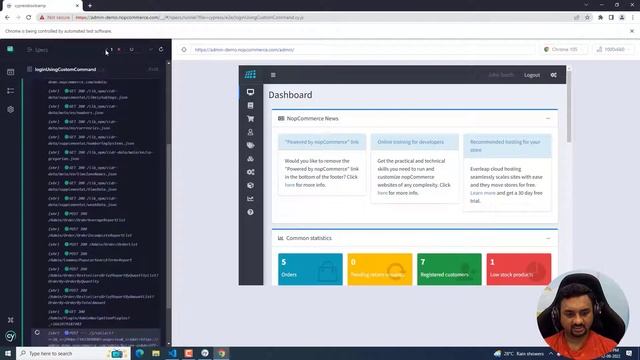640x360 pixels.
Task: Click the yellow Pending return requests tile
Action: (x=380, y=269)
